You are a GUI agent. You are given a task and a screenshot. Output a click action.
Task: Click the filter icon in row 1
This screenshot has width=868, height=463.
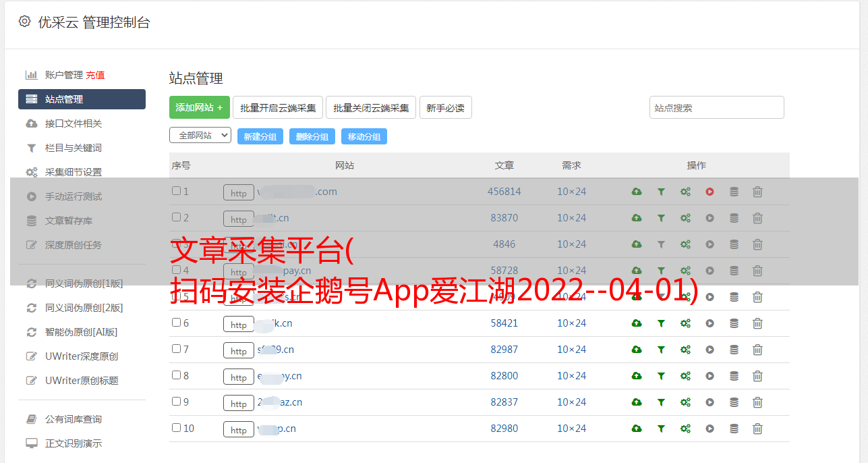pyautogui.click(x=661, y=192)
